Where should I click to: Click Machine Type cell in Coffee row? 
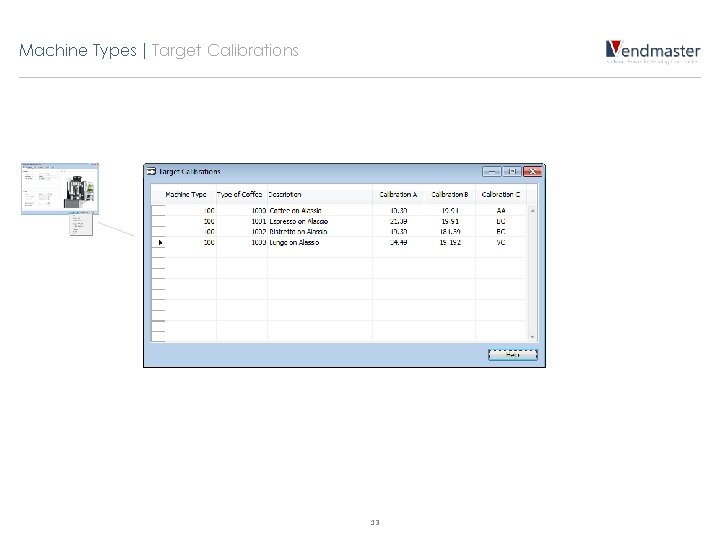[x=191, y=210]
